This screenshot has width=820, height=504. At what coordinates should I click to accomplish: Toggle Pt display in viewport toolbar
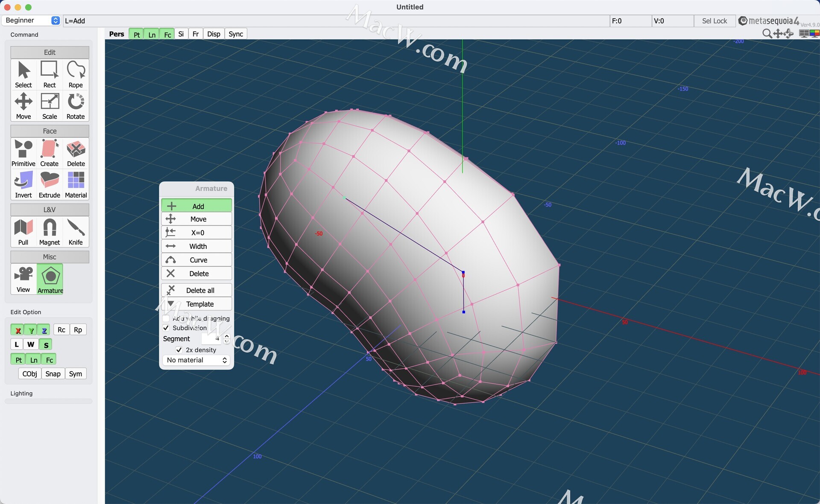[x=136, y=34]
